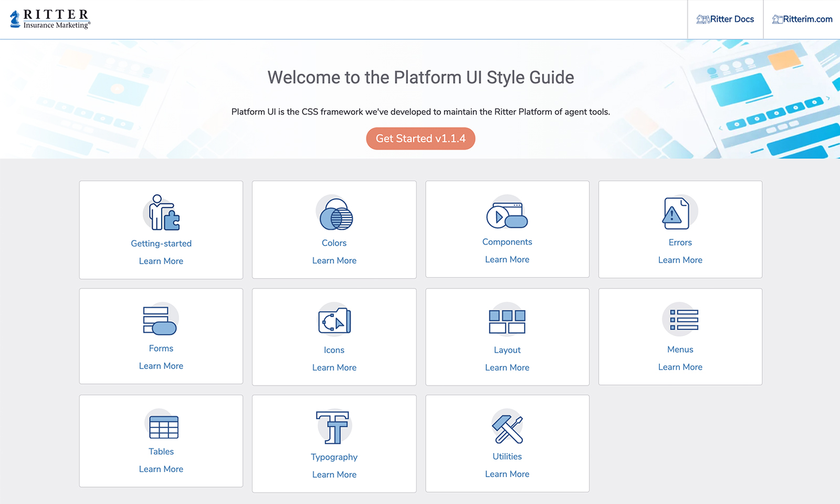Open the Menus title link

tap(680, 350)
